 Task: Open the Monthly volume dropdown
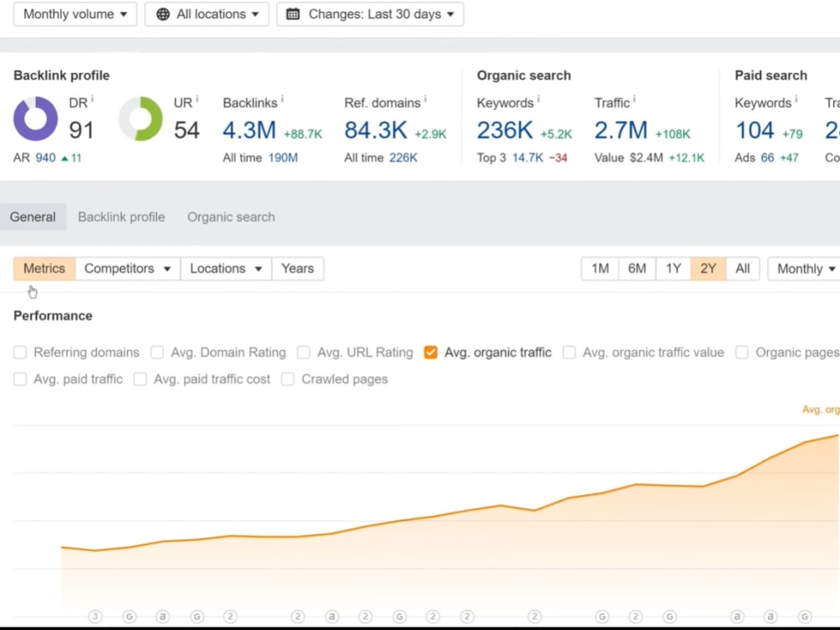(75, 14)
